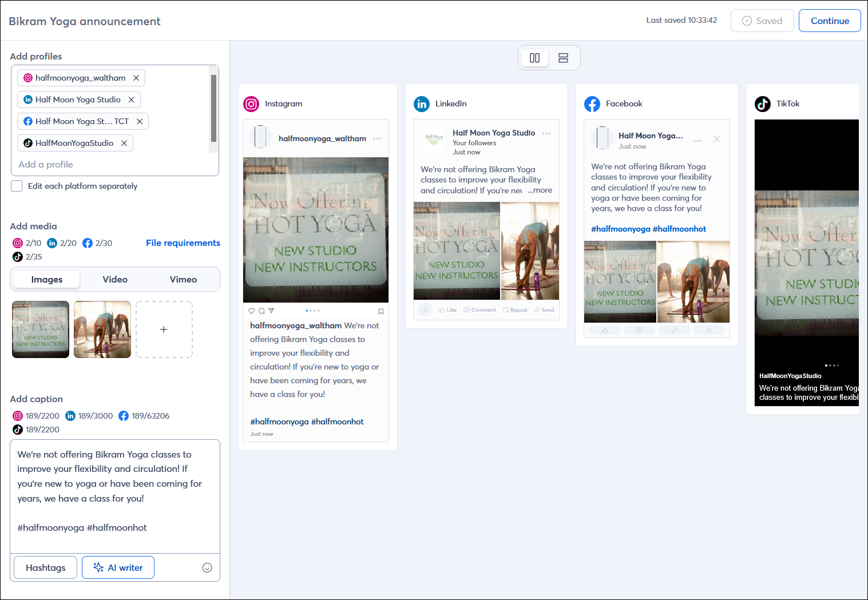
Task: Click the Continue button
Action: point(830,21)
